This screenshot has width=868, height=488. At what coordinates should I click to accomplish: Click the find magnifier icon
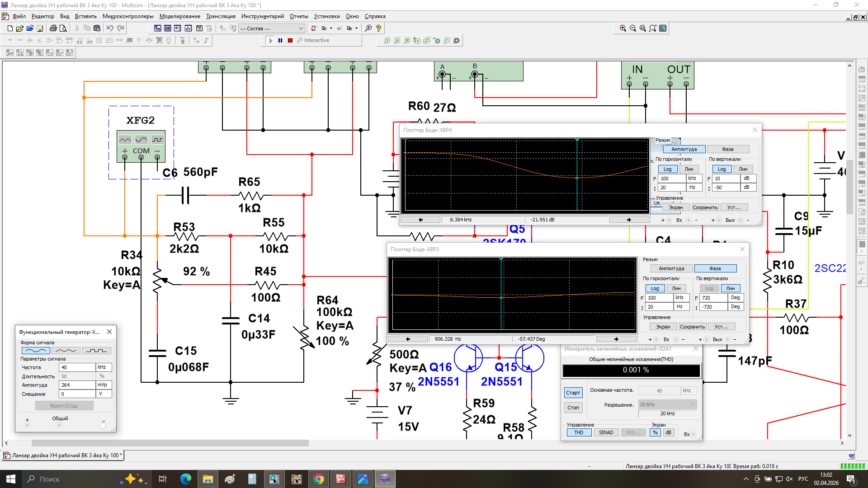tap(368, 28)
